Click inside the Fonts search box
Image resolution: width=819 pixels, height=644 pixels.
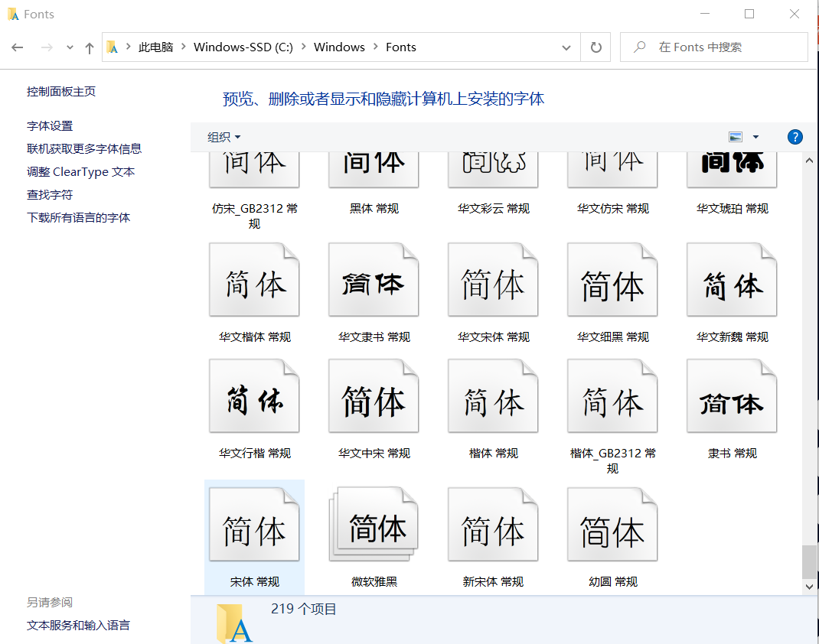coord(719,47)
